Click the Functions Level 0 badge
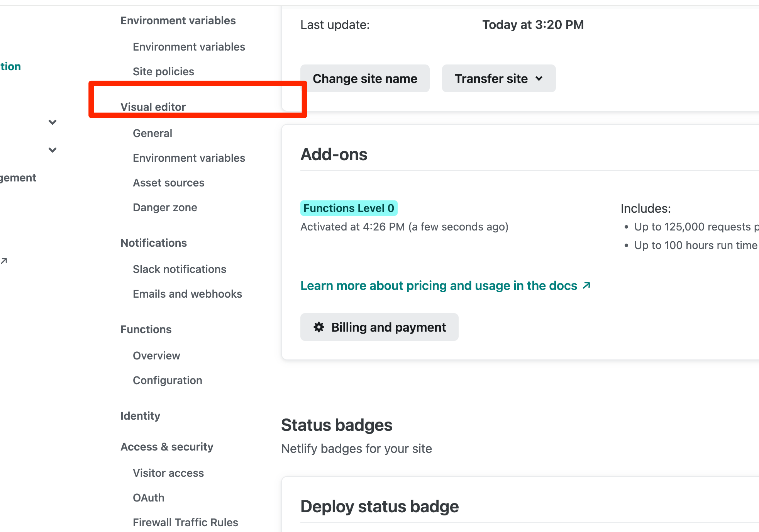The width and height of the screenshot is (759, 532). (349, 208)
